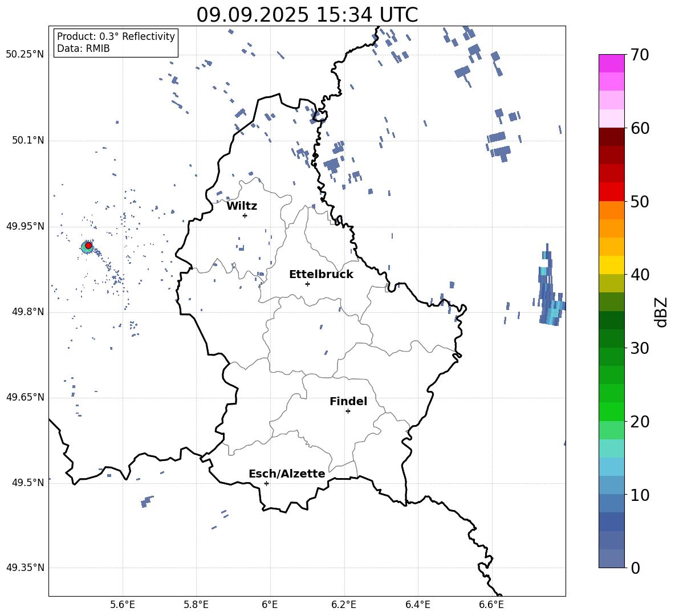Click the Findel station cross marker

[x=348, y=411]
